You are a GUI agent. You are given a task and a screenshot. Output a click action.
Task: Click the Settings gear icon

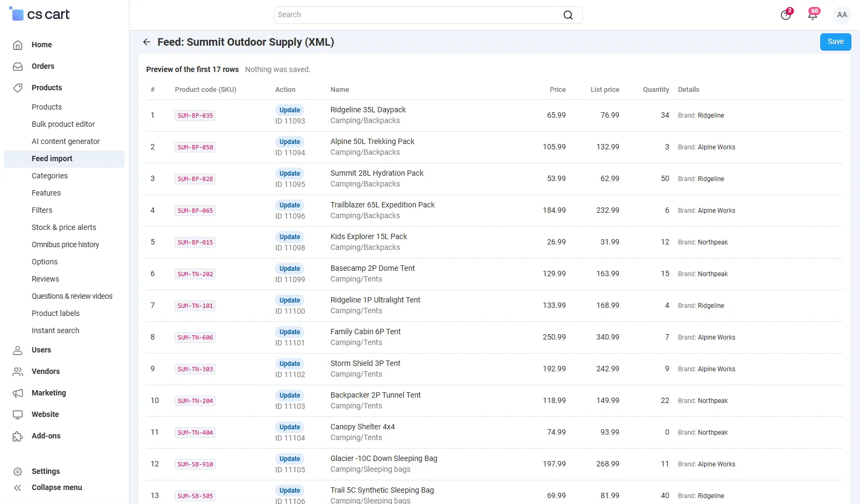[18, 471]
